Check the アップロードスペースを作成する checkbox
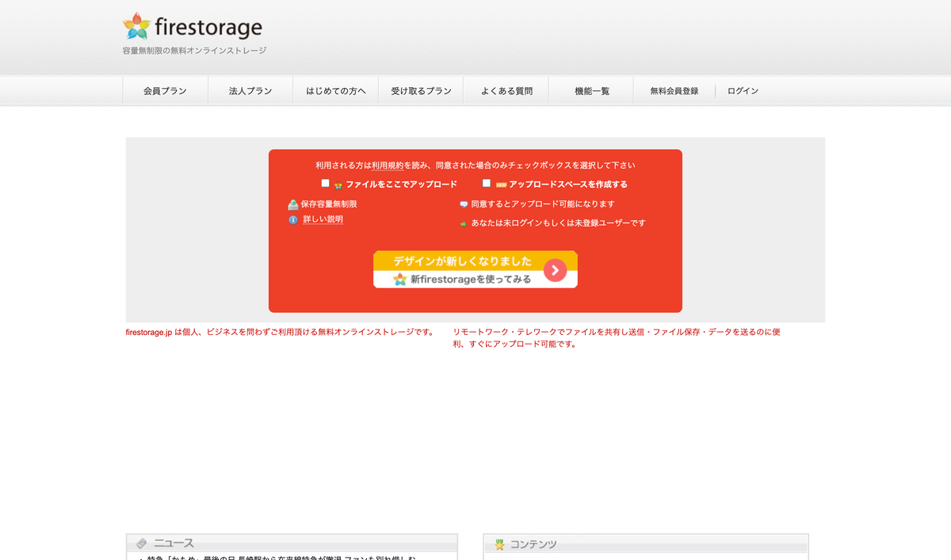This screenshot has width=951, height=560. click(487, 183)
